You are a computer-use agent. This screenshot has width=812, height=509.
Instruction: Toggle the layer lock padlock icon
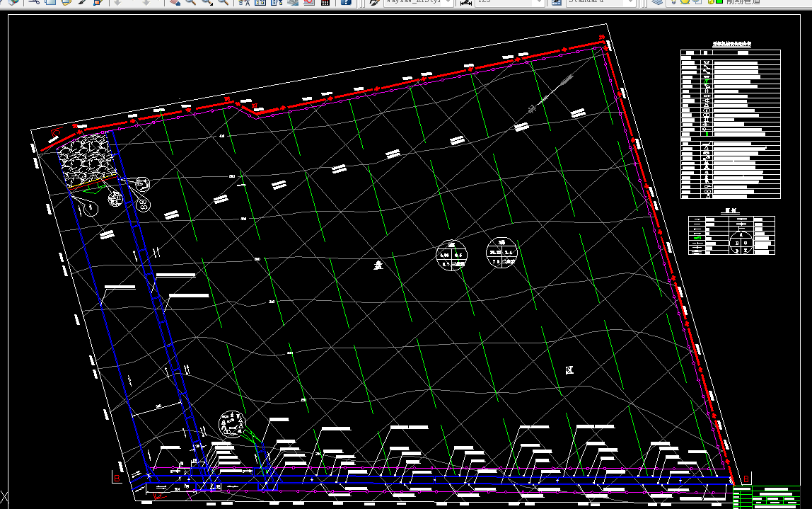710,2
